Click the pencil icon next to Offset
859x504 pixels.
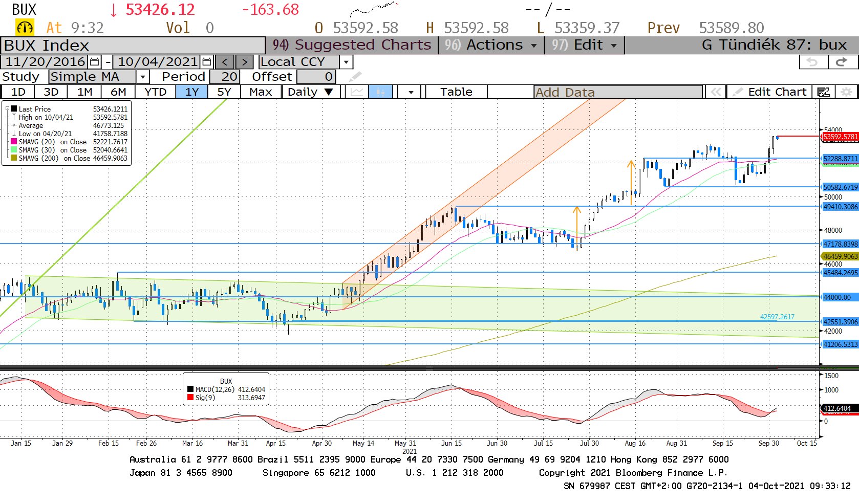point(355,77)
